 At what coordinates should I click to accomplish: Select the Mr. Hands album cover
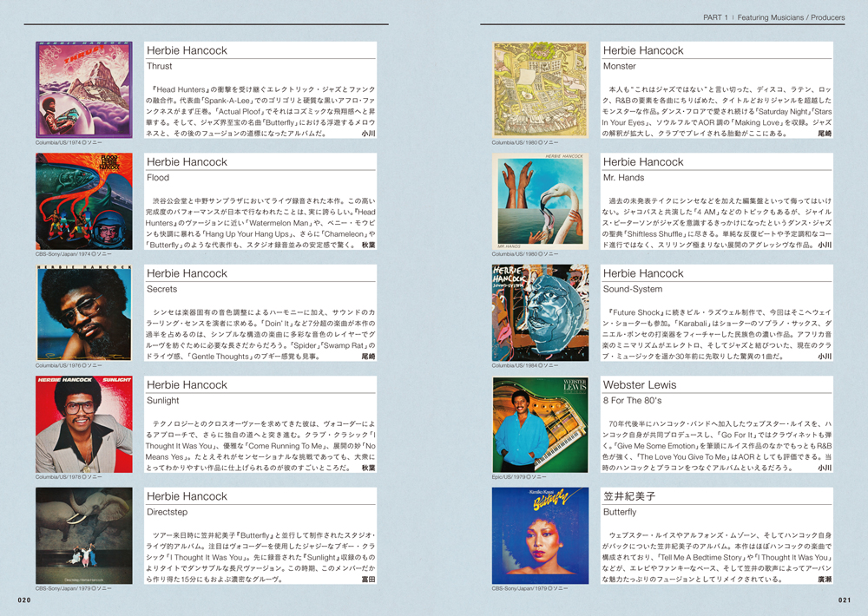point(540,201)
